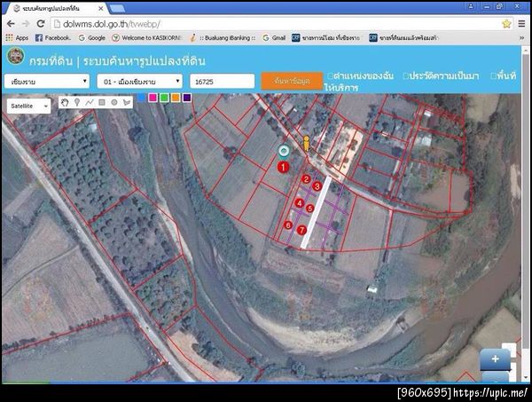The height and width of the screenshot is (402, 532).
Task: Select the rectangle drawing tool
Action: [101, 102]
